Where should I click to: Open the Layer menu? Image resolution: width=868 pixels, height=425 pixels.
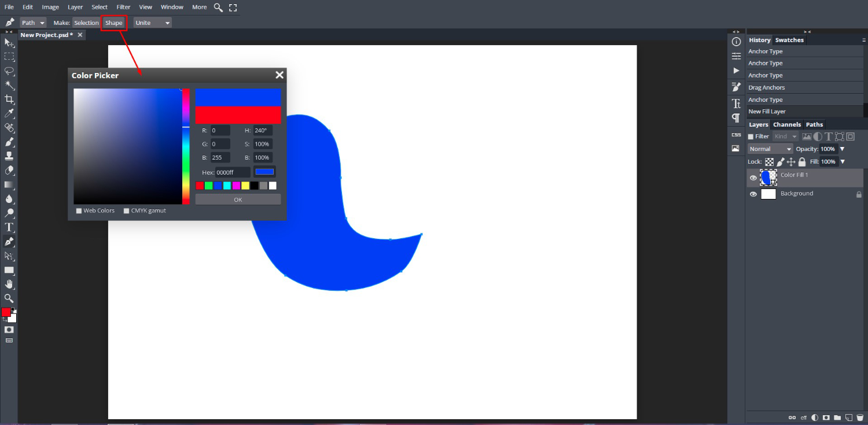[x=75, y=7]
